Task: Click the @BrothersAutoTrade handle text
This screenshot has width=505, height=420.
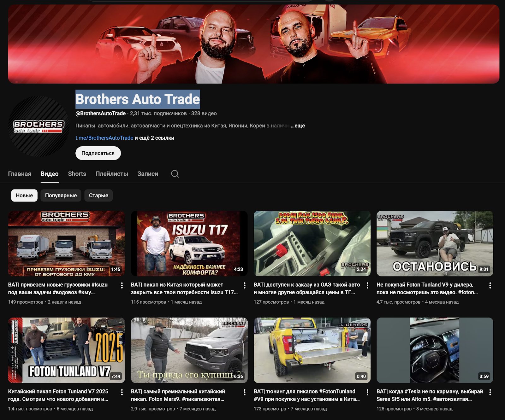Action: coord(100,113)
